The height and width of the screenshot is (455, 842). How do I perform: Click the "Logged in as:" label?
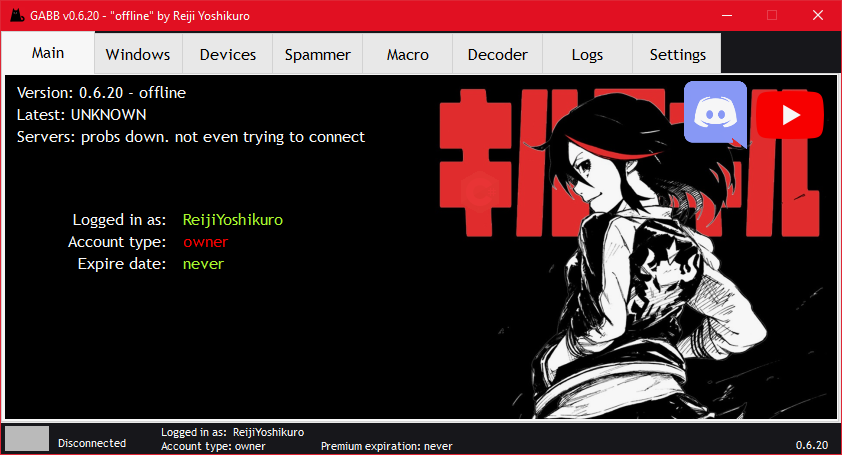119,220
